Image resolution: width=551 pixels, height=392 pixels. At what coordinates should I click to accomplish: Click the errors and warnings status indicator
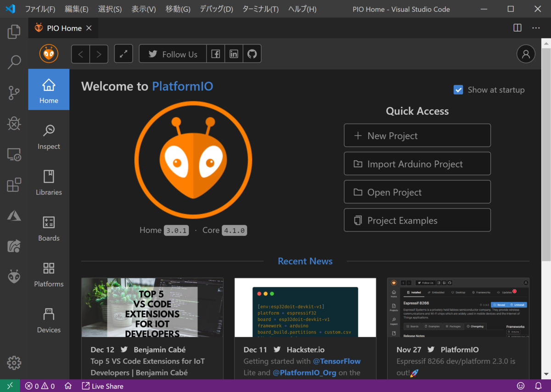tap(40, 386)
